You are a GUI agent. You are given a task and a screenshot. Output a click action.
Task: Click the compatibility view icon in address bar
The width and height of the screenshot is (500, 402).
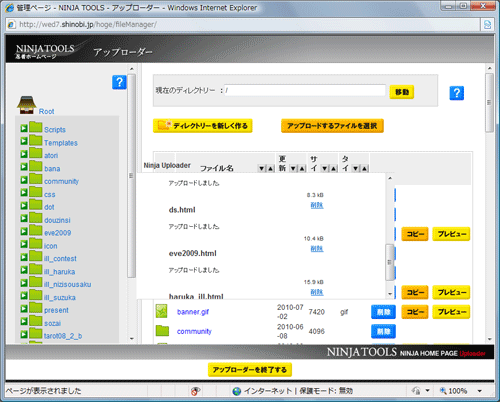pyautogui.click(x=487, y=24)
